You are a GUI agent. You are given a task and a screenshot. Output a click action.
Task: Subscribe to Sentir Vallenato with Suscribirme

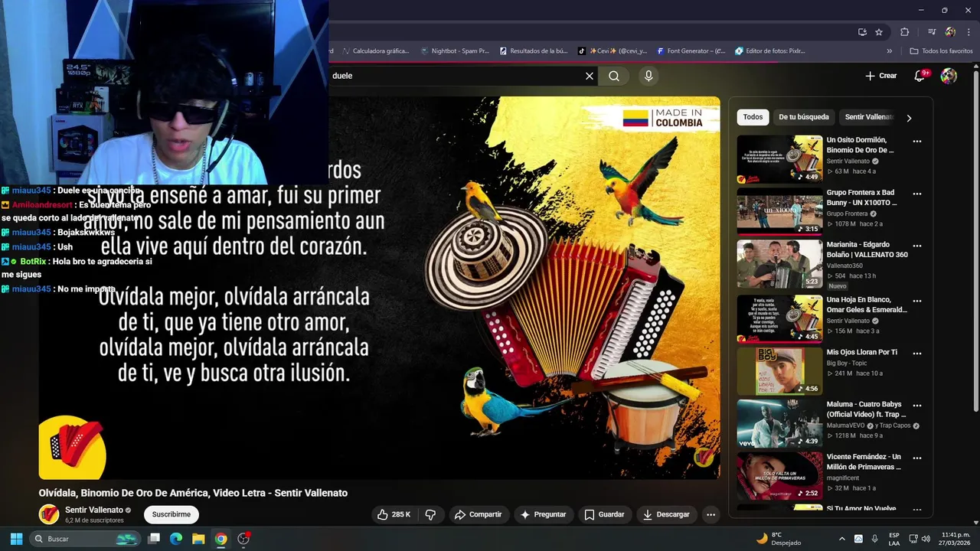coord(171,514)
